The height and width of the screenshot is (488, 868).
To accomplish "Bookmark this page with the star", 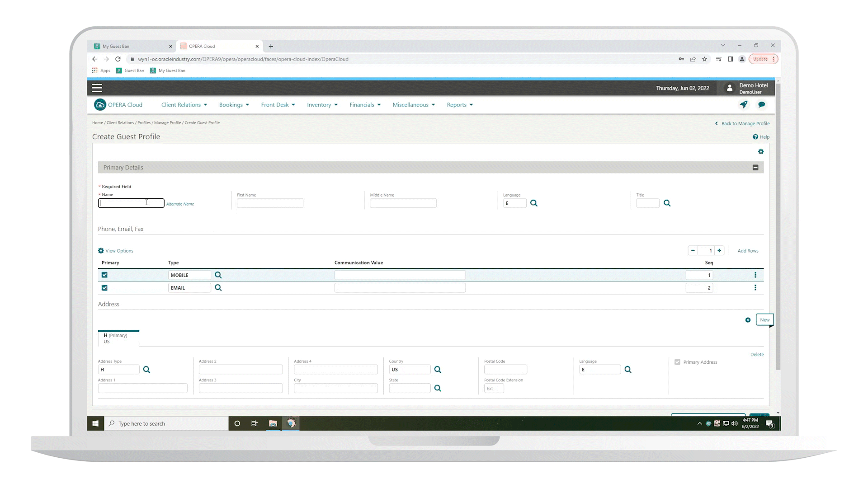I will [x=704, y=59].
